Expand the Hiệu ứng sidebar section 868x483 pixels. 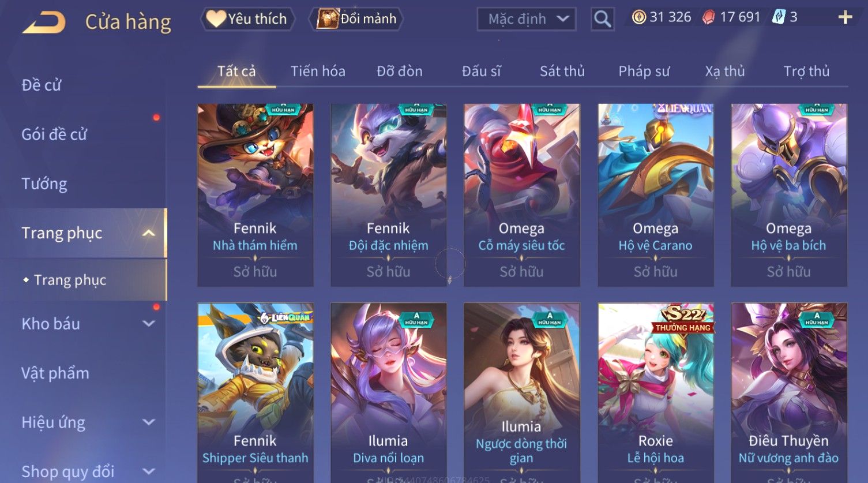tap(149, 422)
